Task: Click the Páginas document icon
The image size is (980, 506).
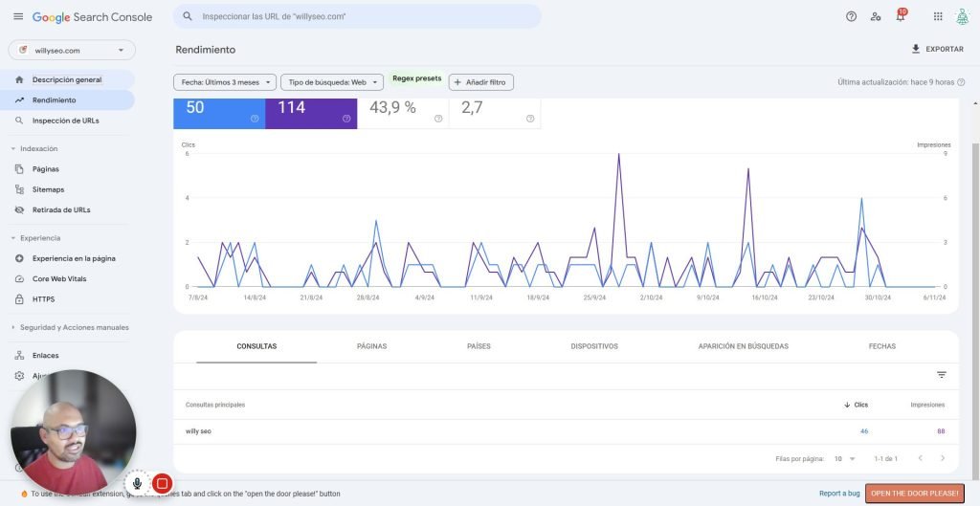Action: (x=19, y=168)
